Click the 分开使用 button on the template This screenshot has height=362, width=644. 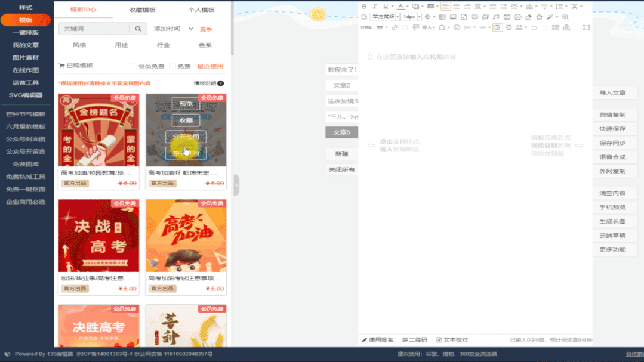(x=186, y=137)
